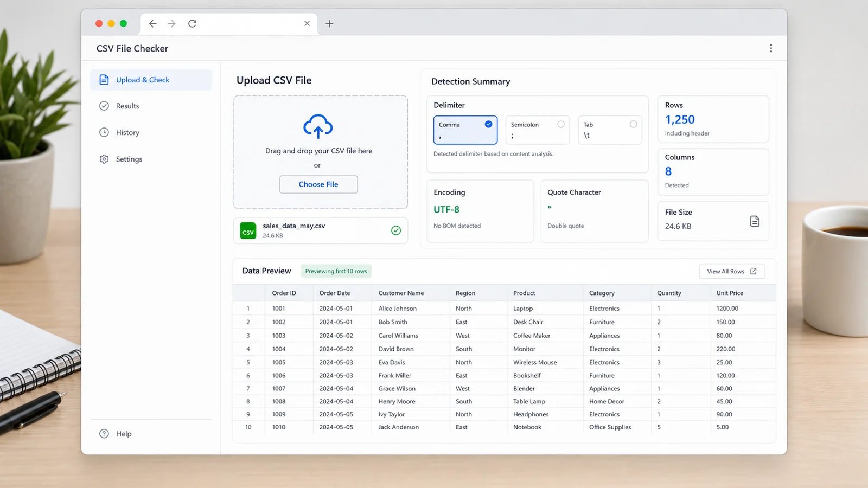Image resolution: width=868 pixels, height=488 pixels.
Task: Click the CSV File Checker title
Action: pyautogui.click(x=132, y=48)
